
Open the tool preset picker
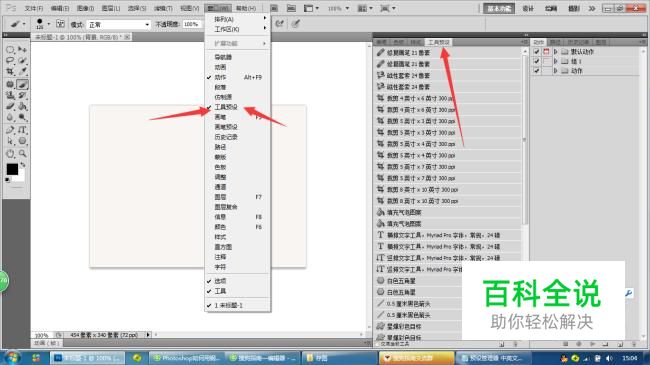17,24
